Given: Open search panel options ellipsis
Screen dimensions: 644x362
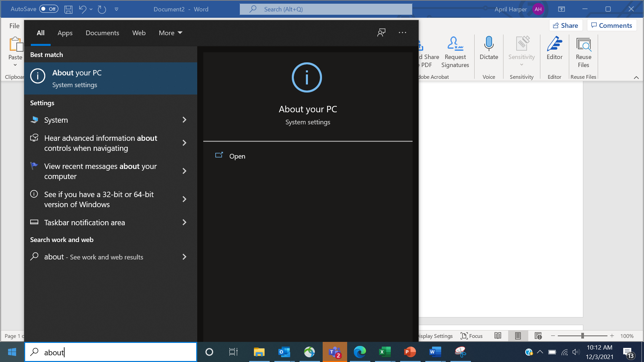Looking at the screenshot, I should pos(402,33).
